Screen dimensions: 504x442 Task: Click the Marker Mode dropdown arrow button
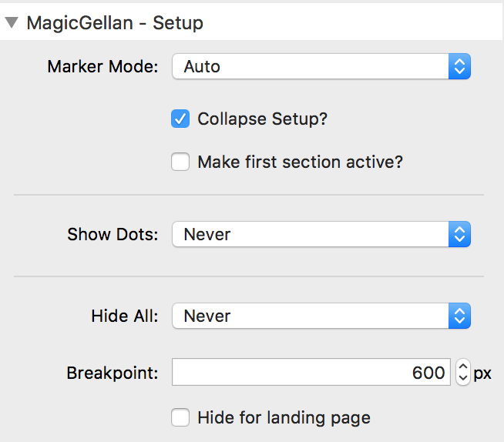click(x=459, y=67)
